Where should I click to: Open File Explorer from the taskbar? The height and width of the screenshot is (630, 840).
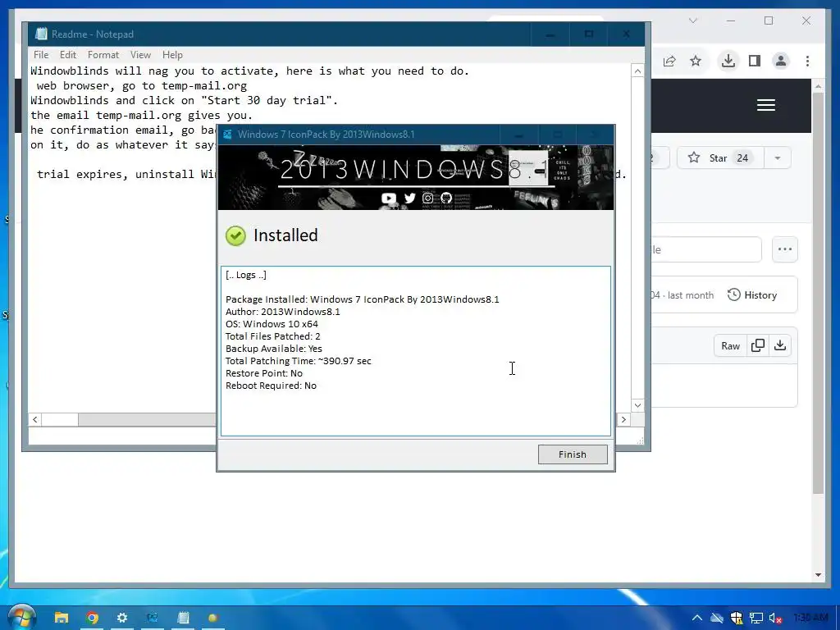62,618
